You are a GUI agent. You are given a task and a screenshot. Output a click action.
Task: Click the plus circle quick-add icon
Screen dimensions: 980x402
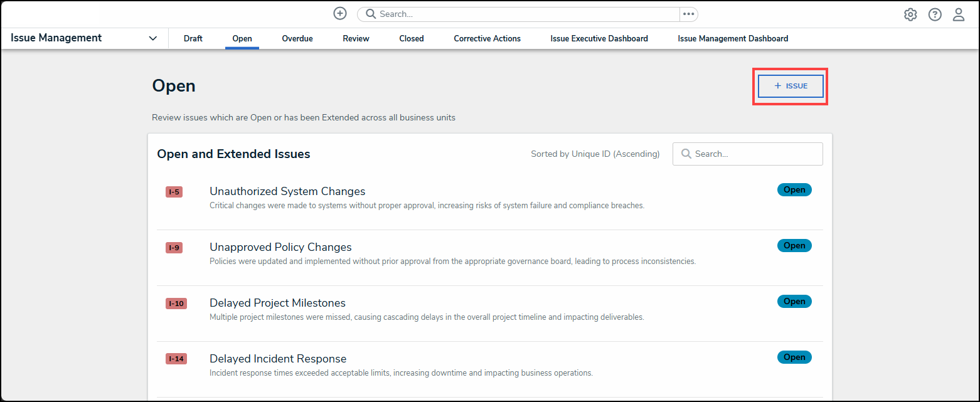340,14
